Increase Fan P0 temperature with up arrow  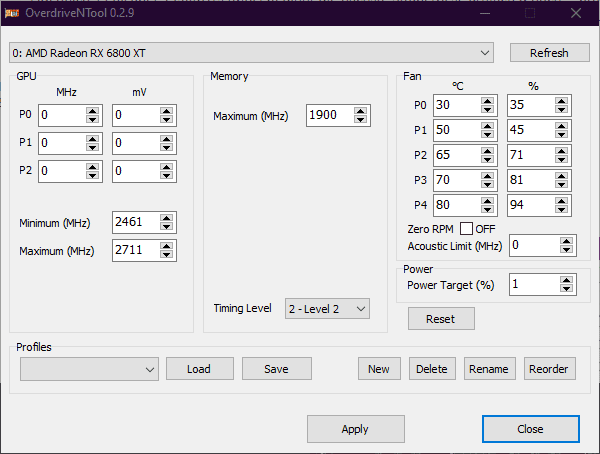pyautogui.click(x=488, y=101)
